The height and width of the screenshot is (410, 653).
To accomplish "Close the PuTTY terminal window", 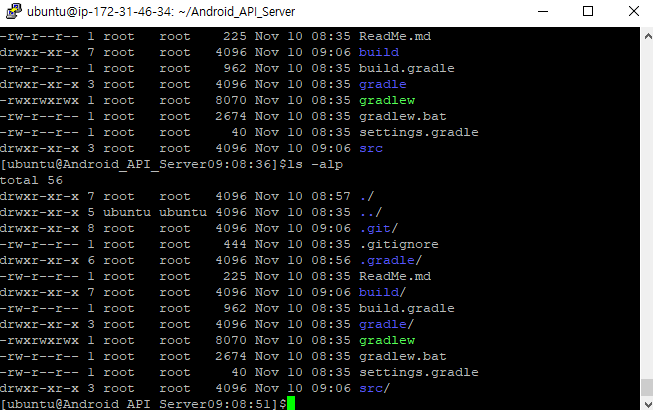I will click(x=633, y=11).
